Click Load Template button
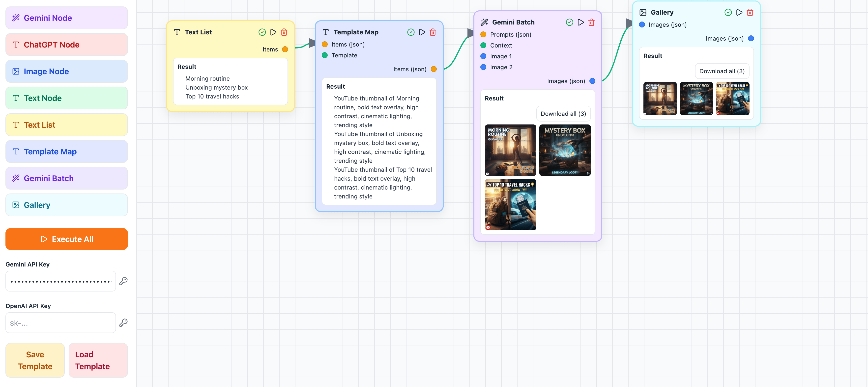 [98, 360]
